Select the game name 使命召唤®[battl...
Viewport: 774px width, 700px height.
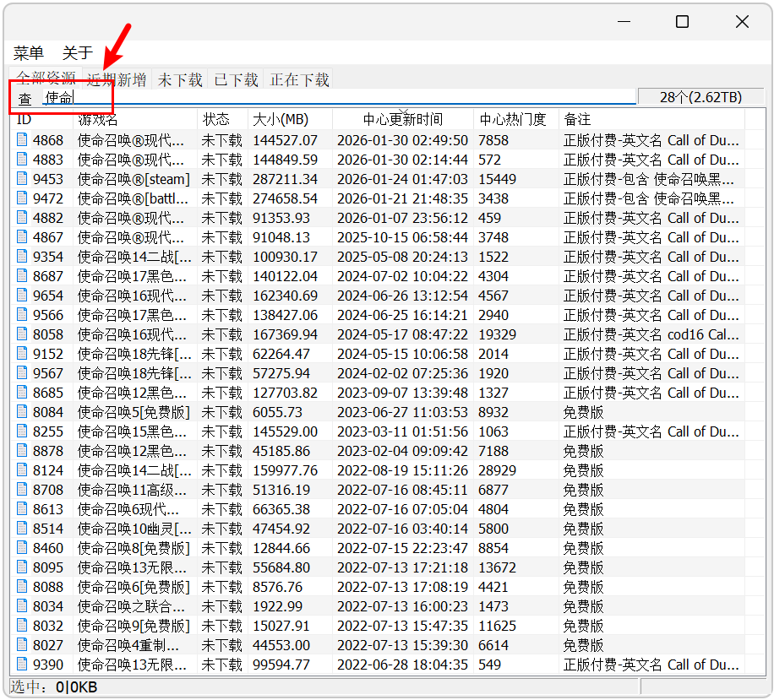(x=133, y=198)
